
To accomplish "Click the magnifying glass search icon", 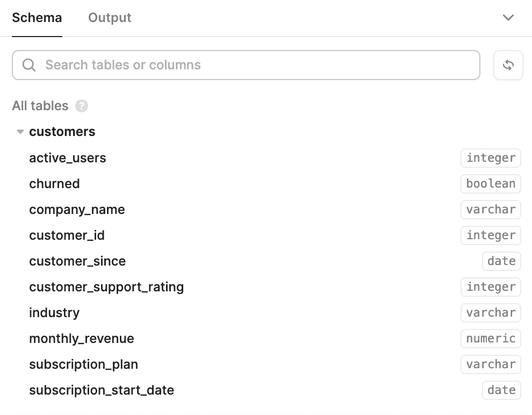I will 29,65.
